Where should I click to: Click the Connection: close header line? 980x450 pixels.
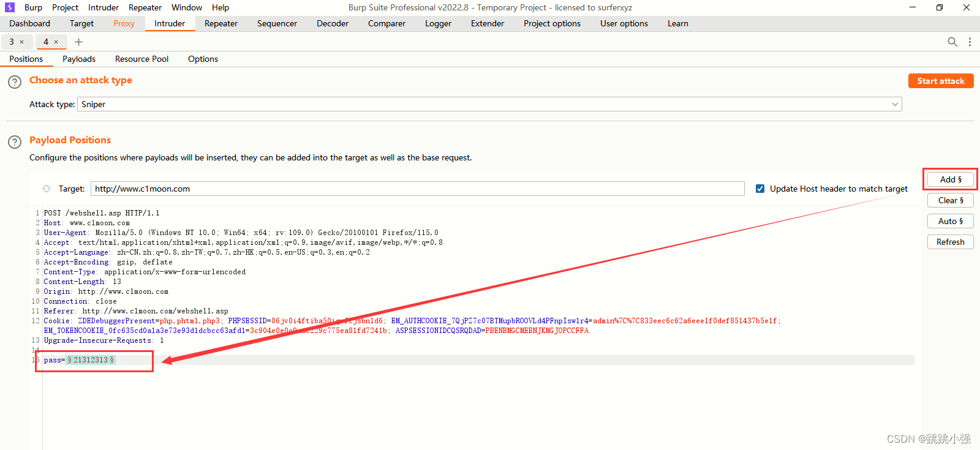click(x=80, y=301)
